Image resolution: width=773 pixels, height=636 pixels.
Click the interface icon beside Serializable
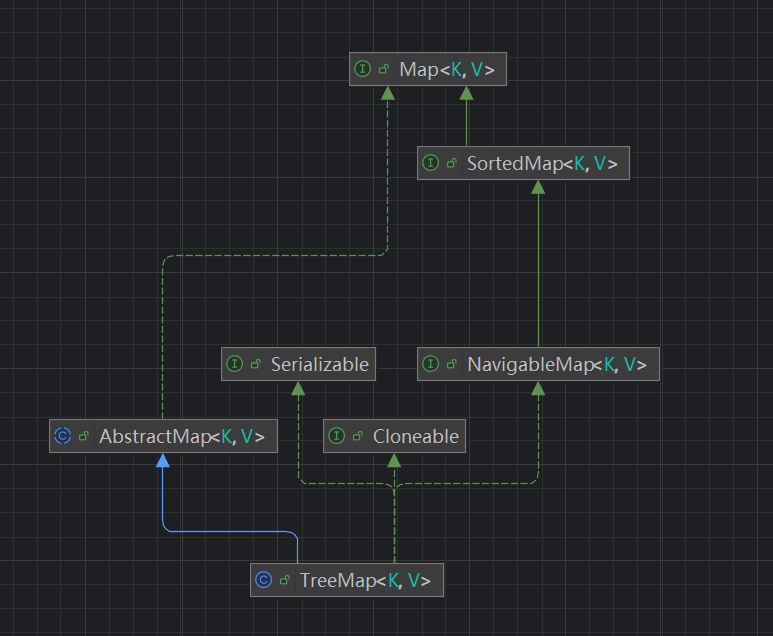[x=234, y=365]
